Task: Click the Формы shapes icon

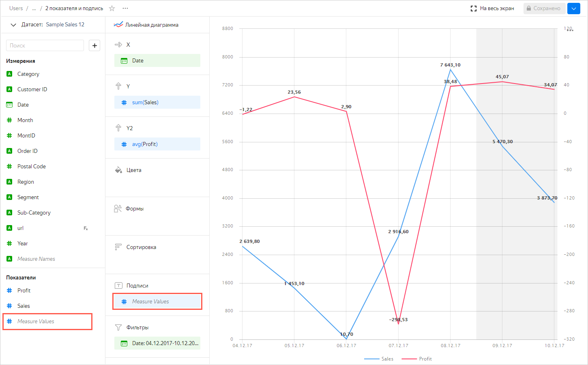Action: pyautogui.click(x=118, y=208)
